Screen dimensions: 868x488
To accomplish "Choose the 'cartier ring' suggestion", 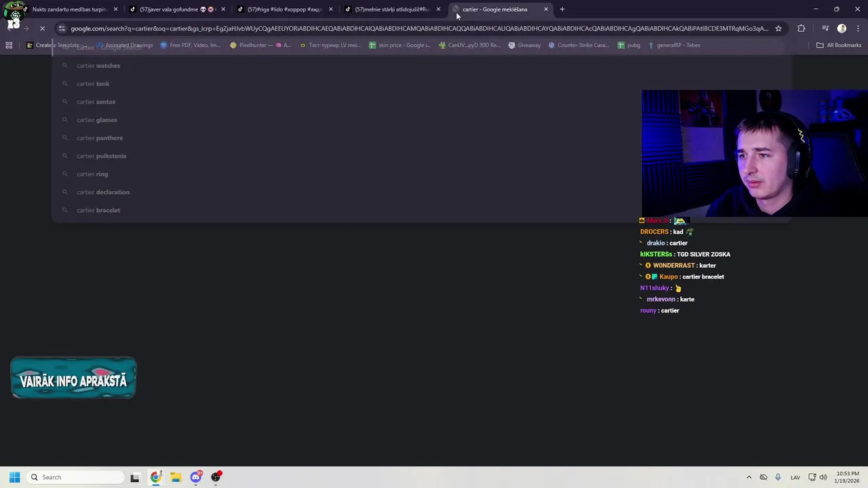I will click(421, 174).
